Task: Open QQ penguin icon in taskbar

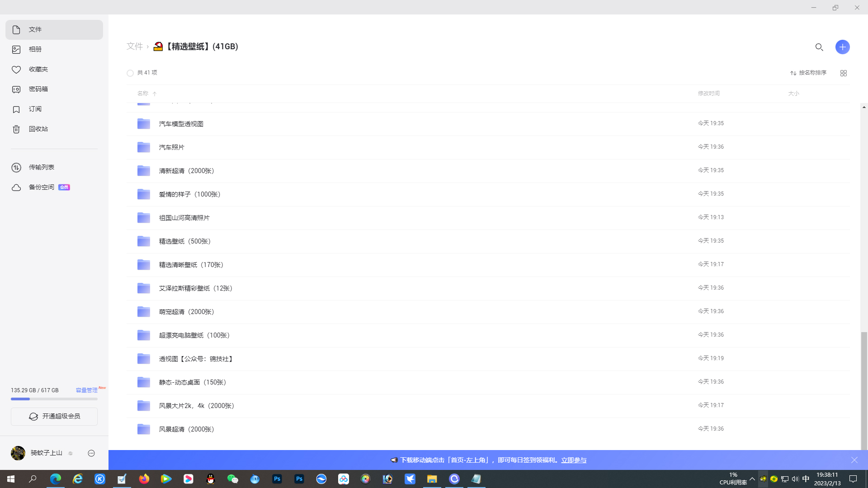Action: [x=211, y=479]
